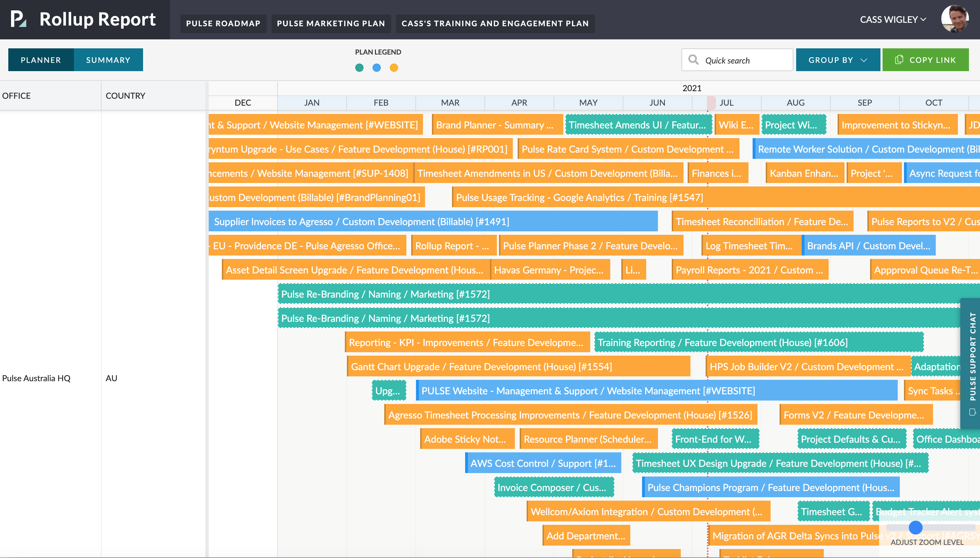Switch to the Summary tab

(108, 60)
